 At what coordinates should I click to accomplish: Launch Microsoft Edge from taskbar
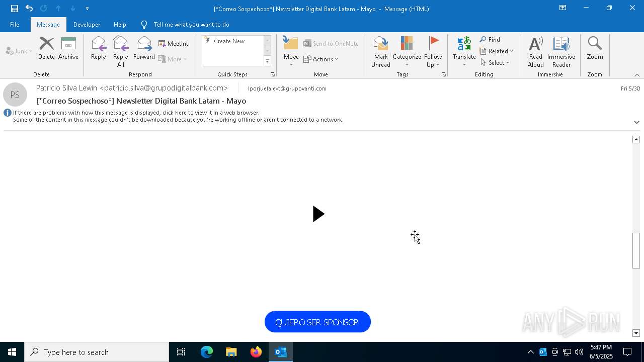pos(207,352)
